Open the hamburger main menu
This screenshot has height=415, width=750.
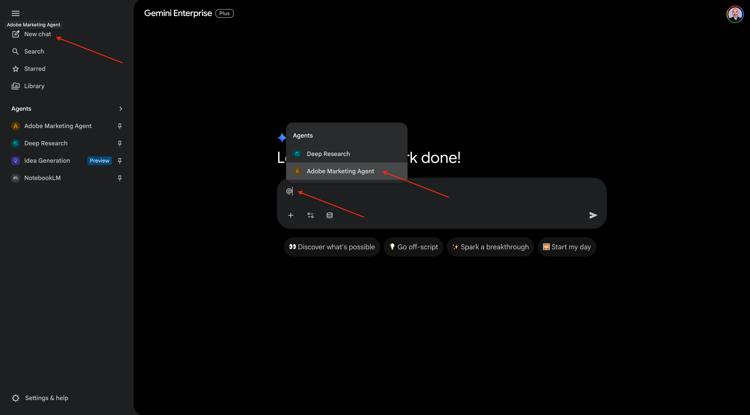[15, 13]
